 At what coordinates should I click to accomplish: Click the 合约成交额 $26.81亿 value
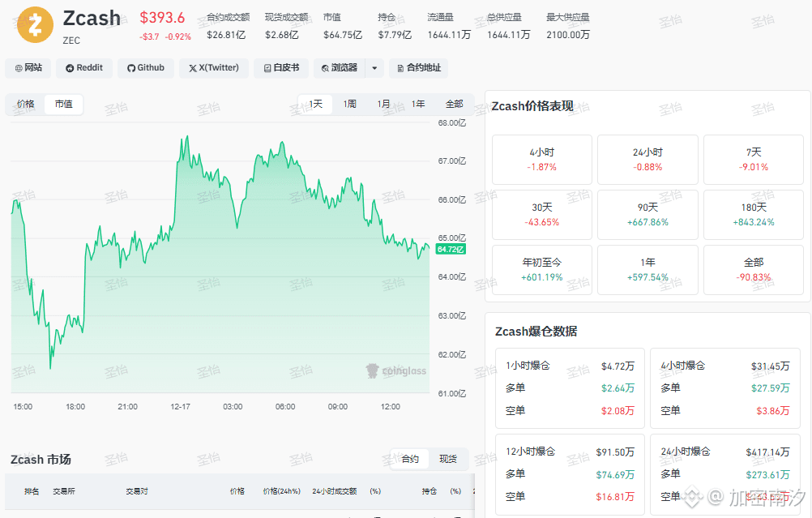pos(226,35)
